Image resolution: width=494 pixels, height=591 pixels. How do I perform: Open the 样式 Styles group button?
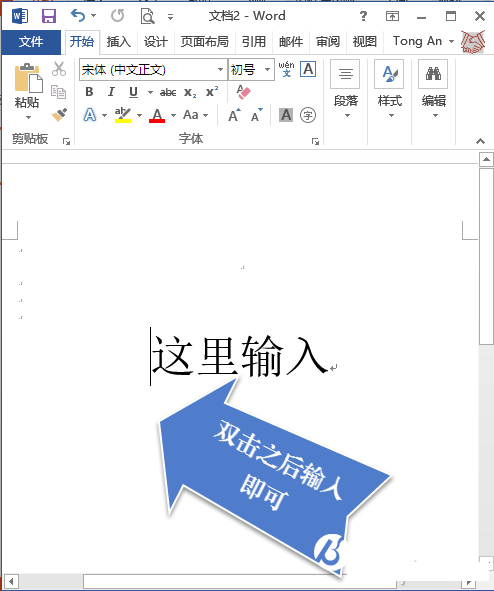[390, 90]
